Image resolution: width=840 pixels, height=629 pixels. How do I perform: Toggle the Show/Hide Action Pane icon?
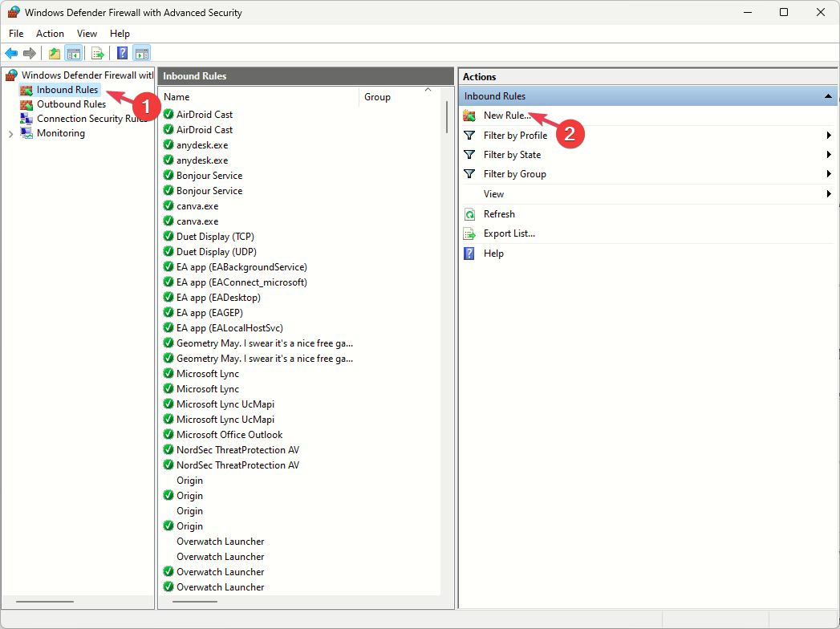[142, 53]
